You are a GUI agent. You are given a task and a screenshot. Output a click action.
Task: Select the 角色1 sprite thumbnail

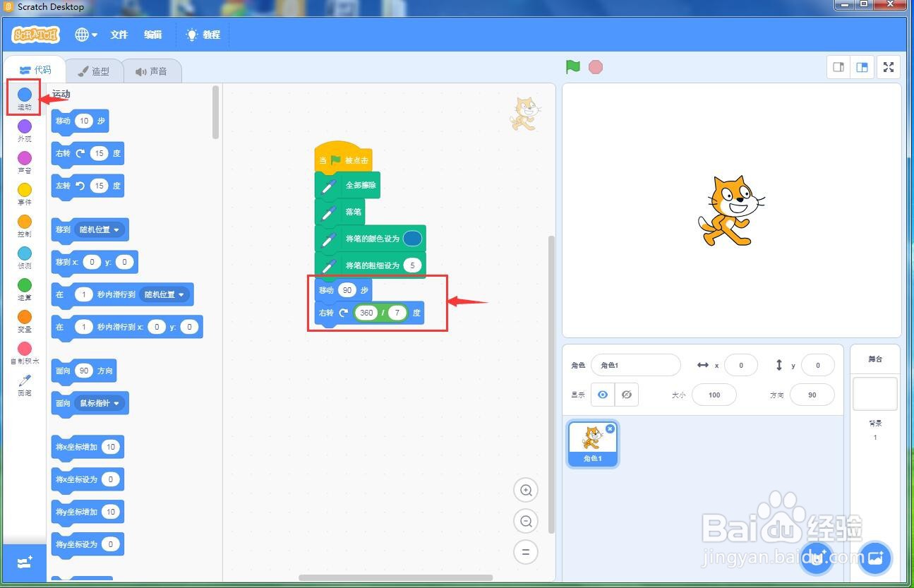tap(592, 440)
